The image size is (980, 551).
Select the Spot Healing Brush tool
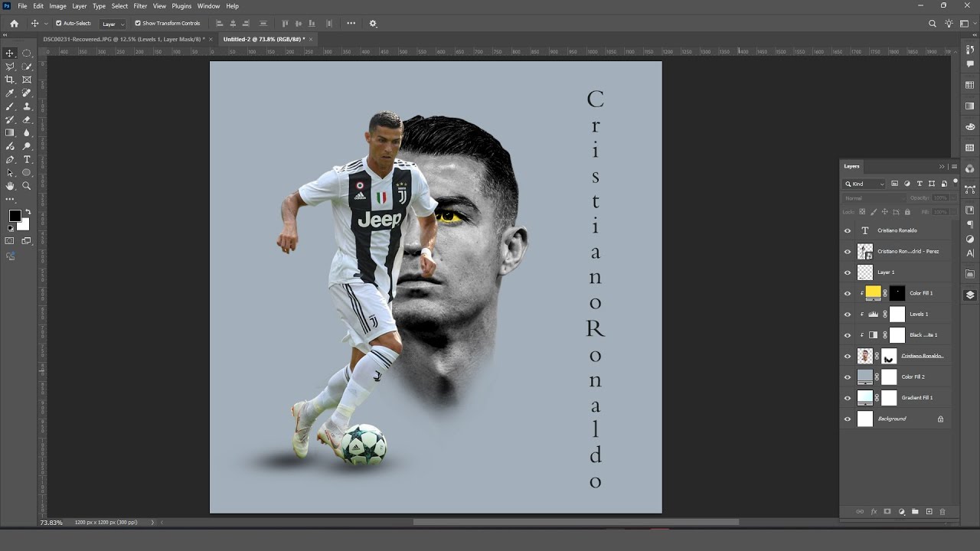[x=27, y=93]
